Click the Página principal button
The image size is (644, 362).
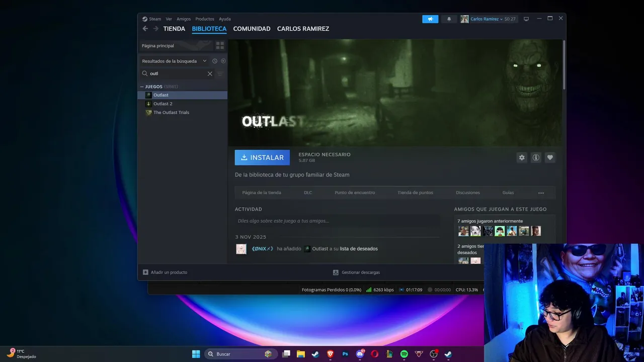tap(175, 45)
